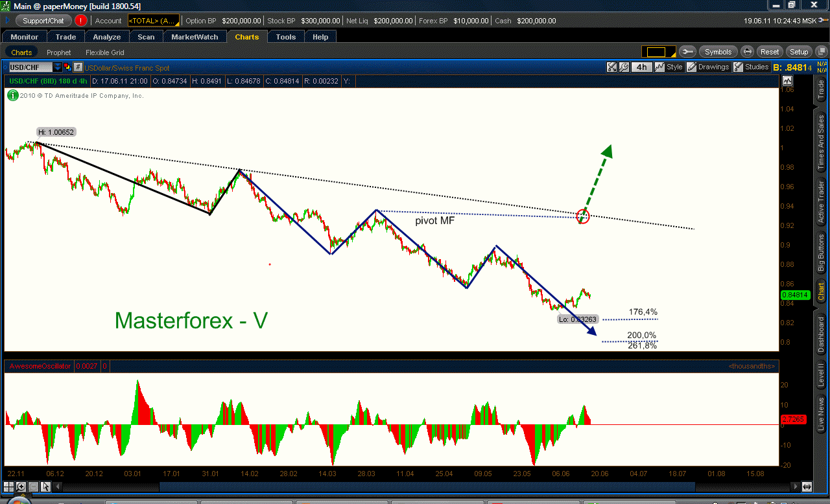Click the red oscillator value label on axis
Screen dimensions: 830x504
point(794,420)
